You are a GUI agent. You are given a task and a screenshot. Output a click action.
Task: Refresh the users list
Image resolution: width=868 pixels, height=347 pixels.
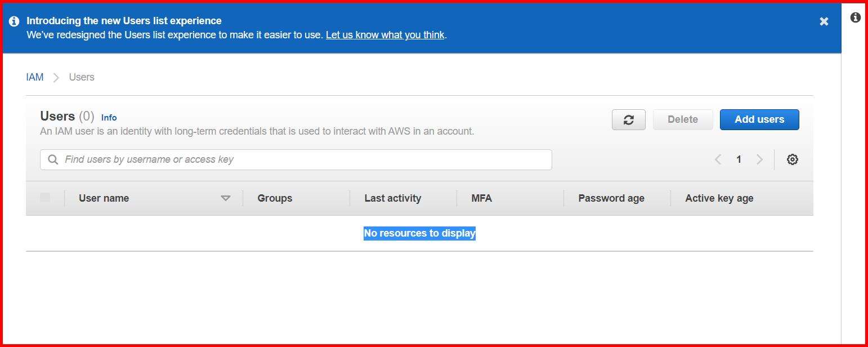click(x=628, y=119)
